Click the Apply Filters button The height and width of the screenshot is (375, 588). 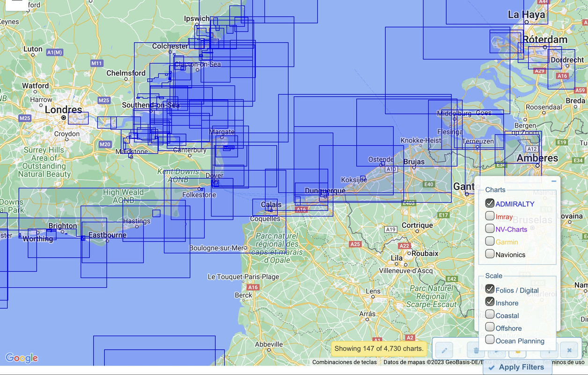(x=516, y=367)
